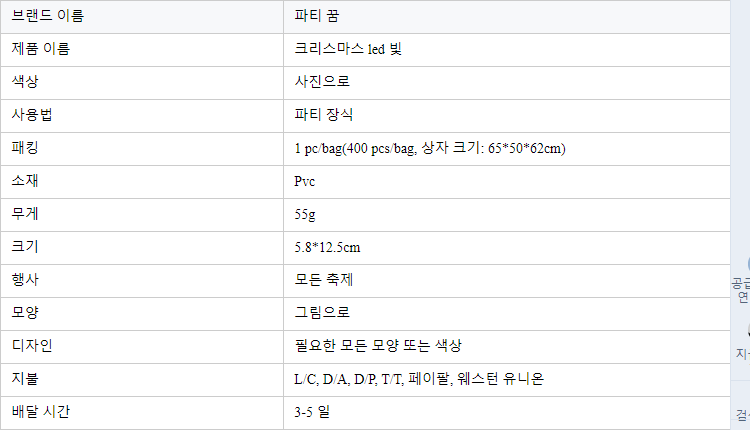Click the 색상 label cell
This screenshot has width=750, height=430.
point(26,83)
